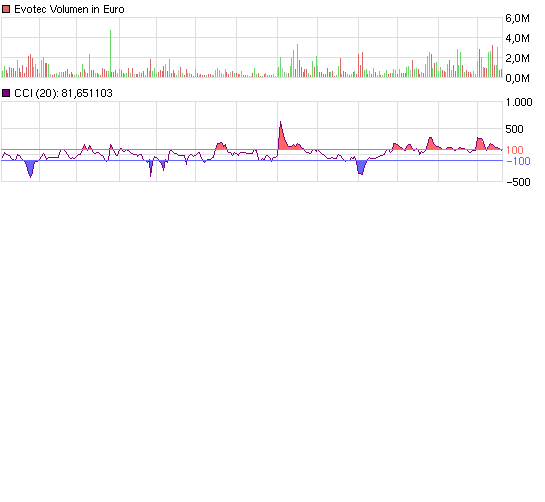Screen dimensions: 545x502
Task: Click the blue -100 threshold label
Action: click(x=518, y=161)
